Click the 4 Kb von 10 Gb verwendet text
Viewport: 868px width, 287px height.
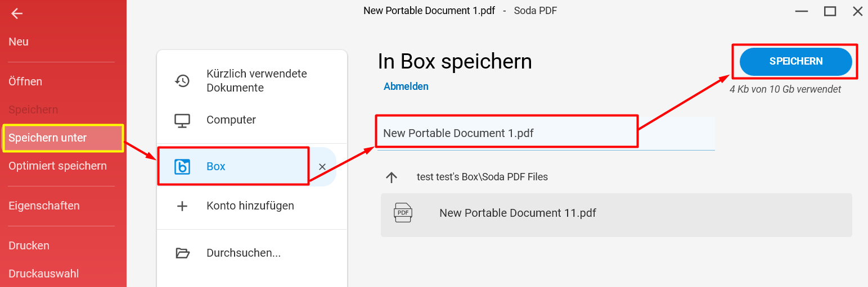click(x=785, y=89)
